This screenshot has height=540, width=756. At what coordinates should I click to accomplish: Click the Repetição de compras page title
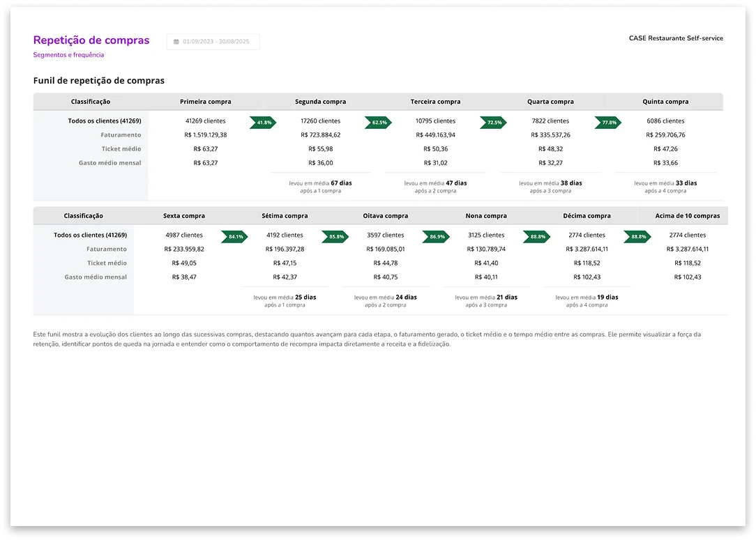tap(91, 40)
